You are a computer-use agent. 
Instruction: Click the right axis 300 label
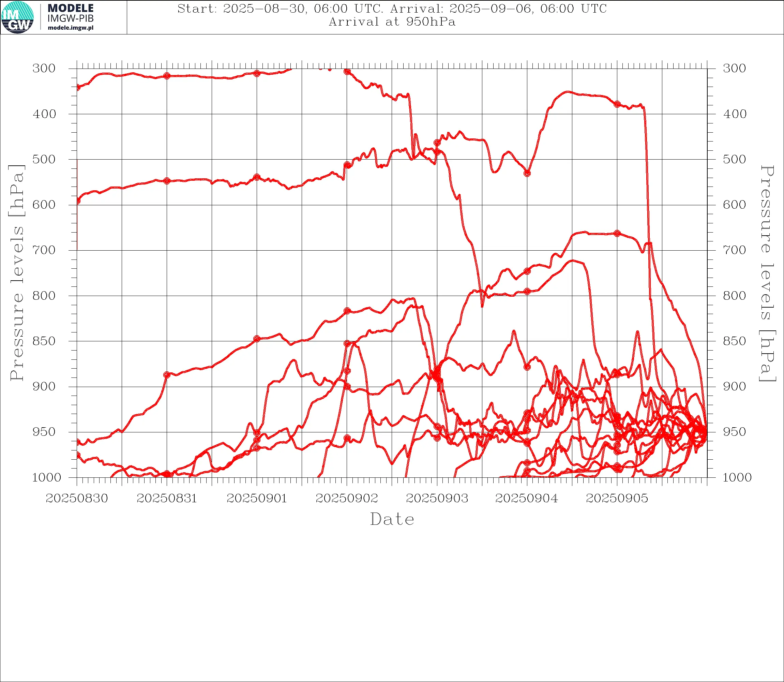pyautogui.click(x=735, y=69)
